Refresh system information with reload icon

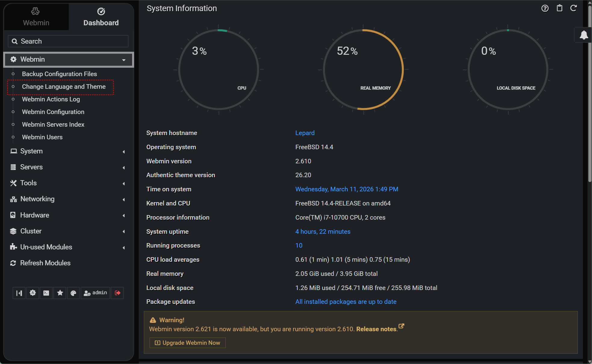(x=573, y=8)
